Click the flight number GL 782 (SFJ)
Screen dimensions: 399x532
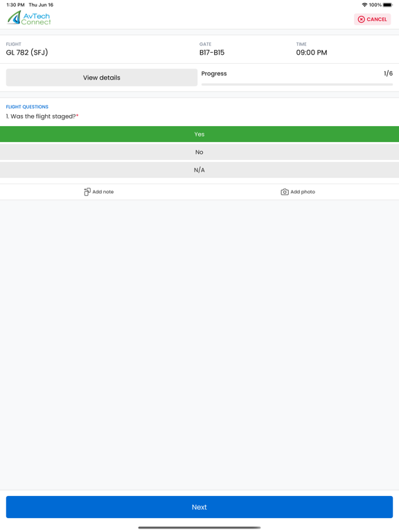[x=27, y=53]
